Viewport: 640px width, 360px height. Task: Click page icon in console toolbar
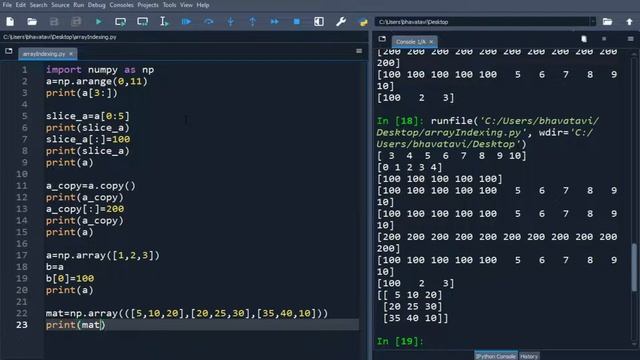(584, 39)
